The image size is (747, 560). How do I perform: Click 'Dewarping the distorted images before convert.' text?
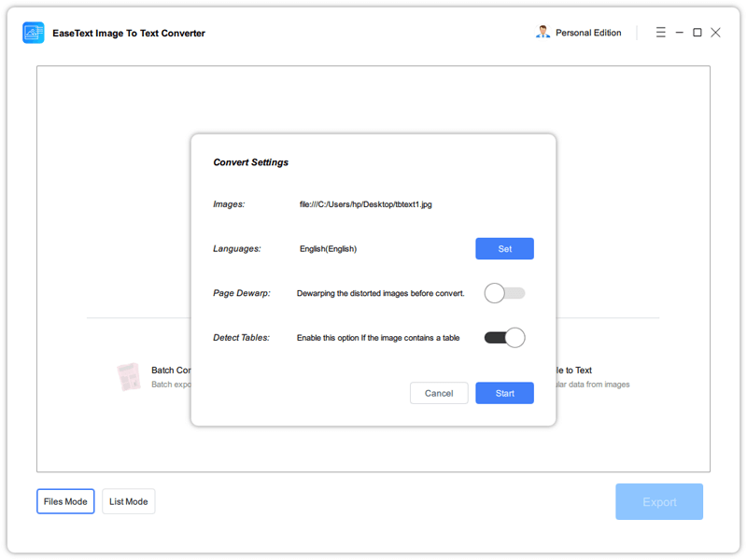click(380, 293)
